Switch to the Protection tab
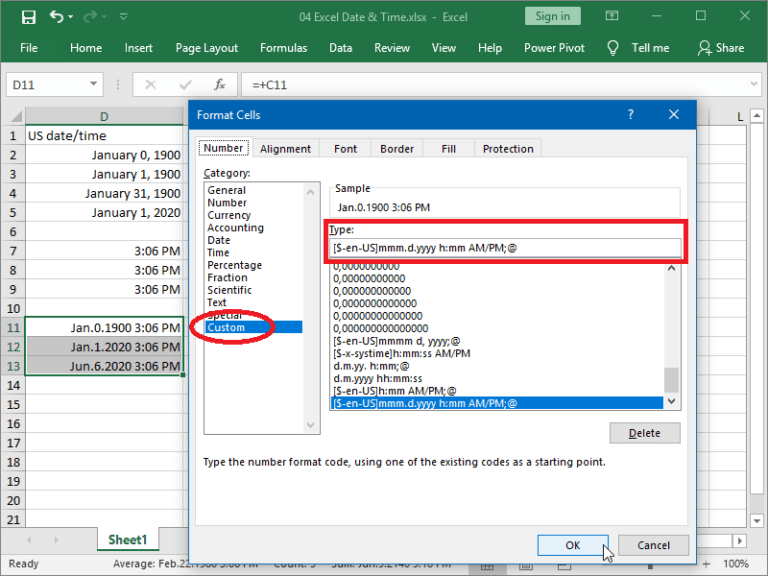This screenshot has height=576, width=768. coord(508,149)
